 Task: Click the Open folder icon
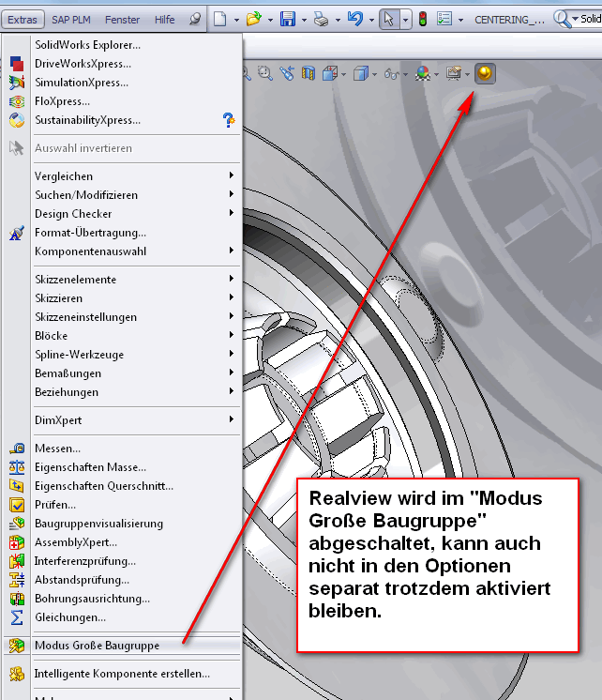pyautogui.click(x=253, y=19)
